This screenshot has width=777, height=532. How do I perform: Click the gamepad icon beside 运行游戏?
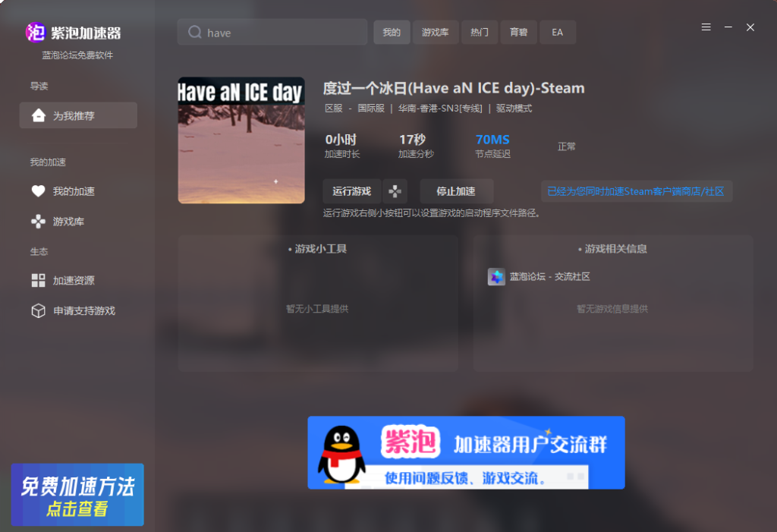(x=395, y=191)
